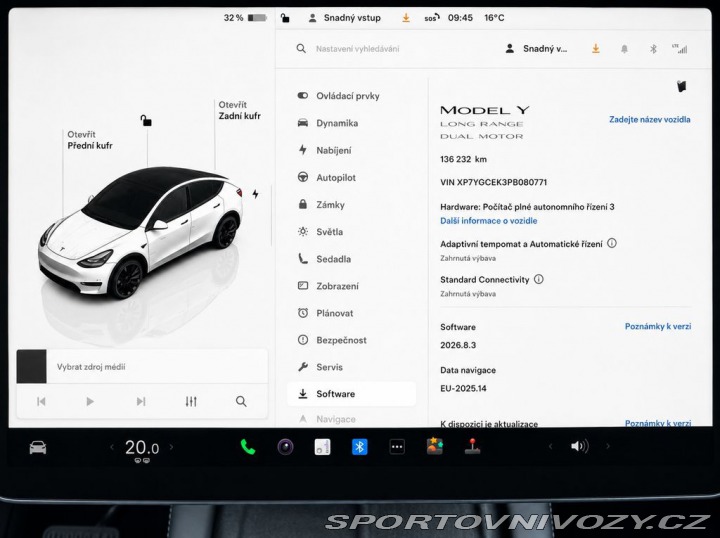Screen dimensions: 720x538
Task: Open the rear trunk Zadní kufr
Action: (239, 110)
